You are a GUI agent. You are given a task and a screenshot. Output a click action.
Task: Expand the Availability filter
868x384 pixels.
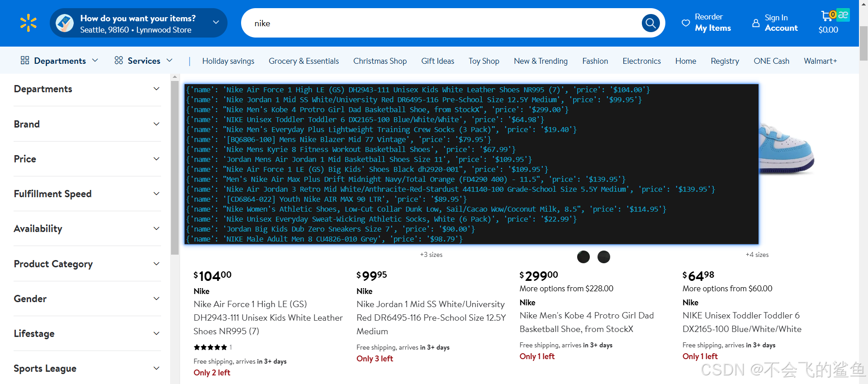pyautogui.click(x=87, y=228)
